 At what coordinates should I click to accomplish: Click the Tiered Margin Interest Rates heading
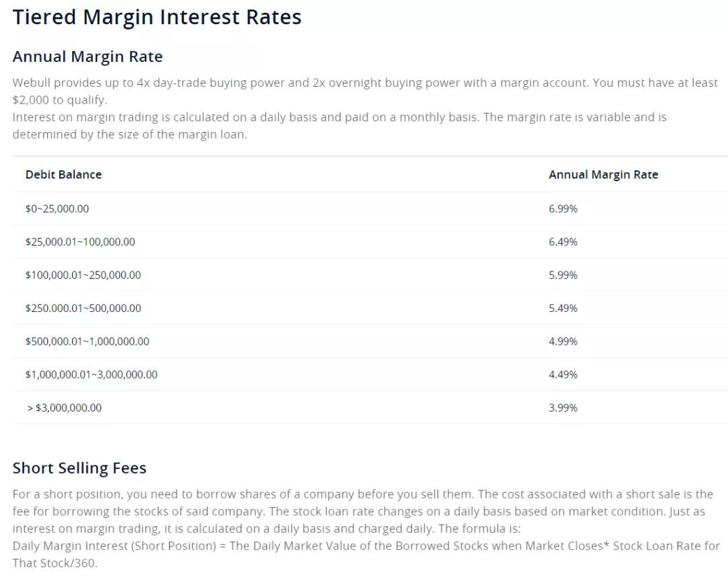pos(157,18)
